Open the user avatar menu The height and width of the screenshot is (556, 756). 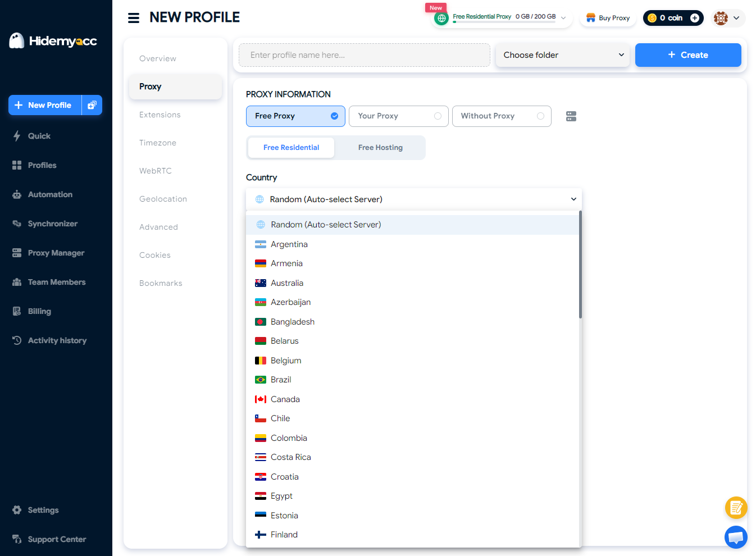click(728, 18)
